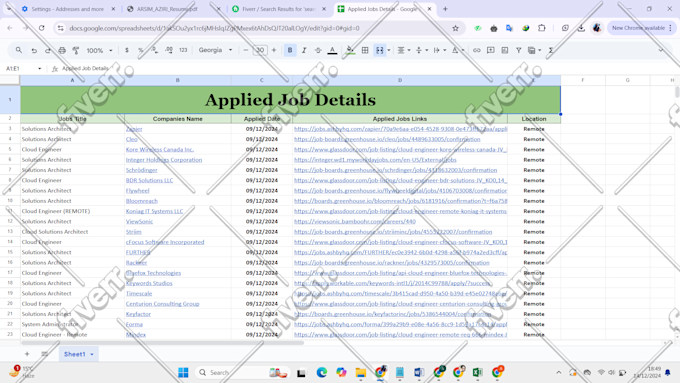Toggle italic formatting
Screen dimensions: 680x383
coord(304,50)
